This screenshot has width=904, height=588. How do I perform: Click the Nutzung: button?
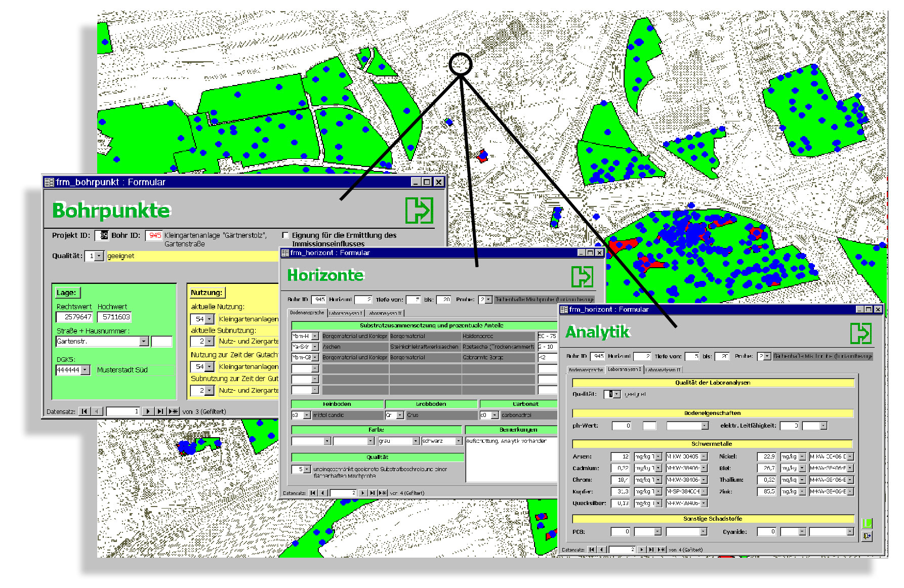pos(207,292)
